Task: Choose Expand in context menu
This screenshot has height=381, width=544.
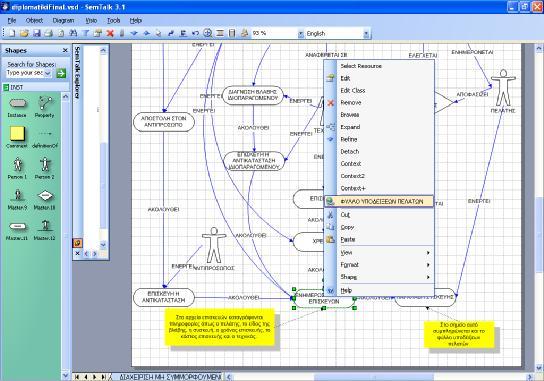Action: point(379,127)
